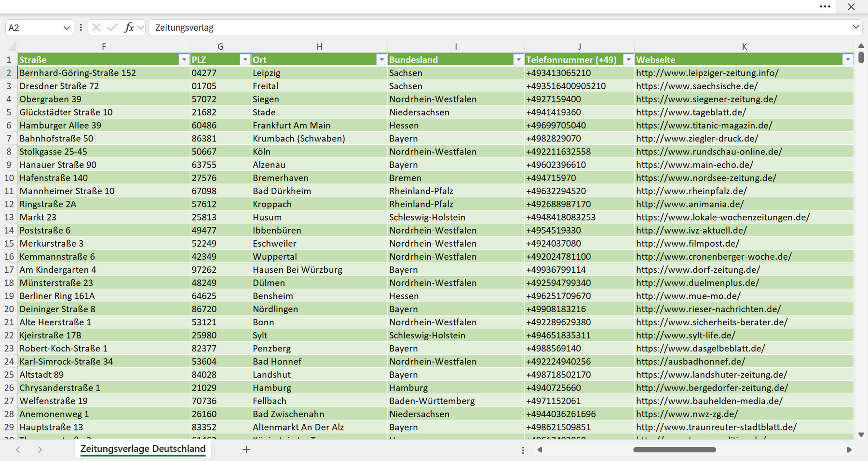Image resolution: width=868 pixels, height=461 pixels.
Task: Open link https://www.titanic-magazin.de/
Action: [x=704, y=126]
